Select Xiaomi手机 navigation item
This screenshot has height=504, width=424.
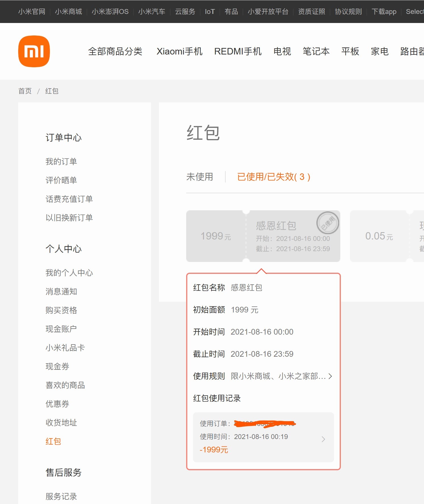pos(180,51)
